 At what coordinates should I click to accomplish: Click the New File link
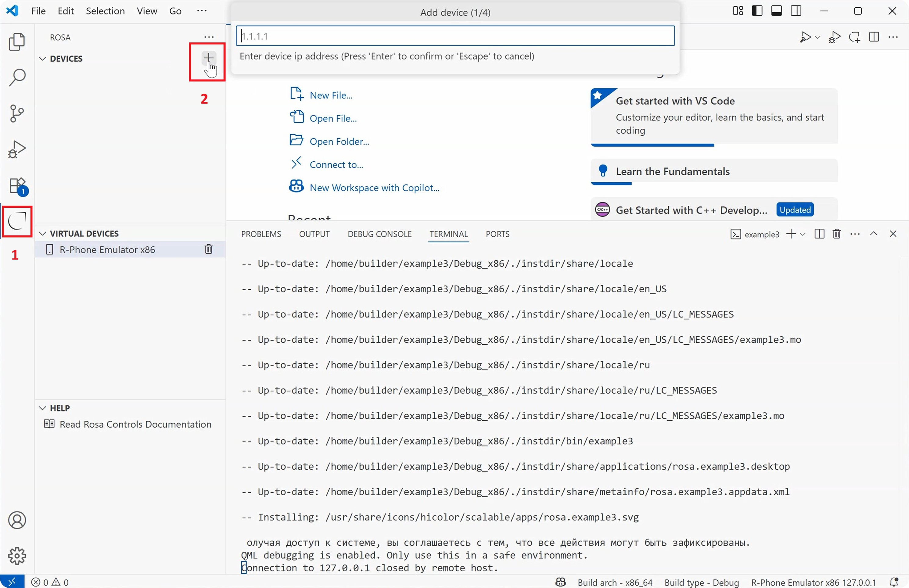point(331,95)
